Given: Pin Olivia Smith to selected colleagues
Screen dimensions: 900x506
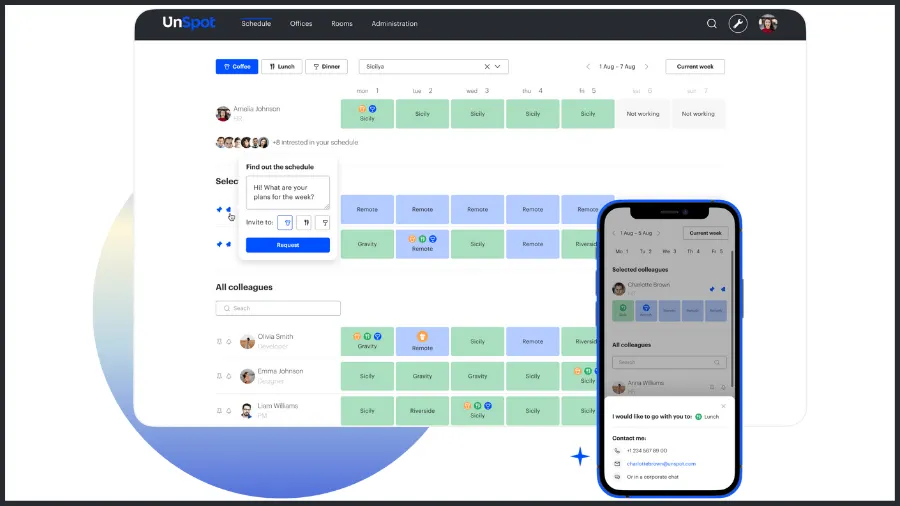Looking at the screenshot, I should click(219, 341).
